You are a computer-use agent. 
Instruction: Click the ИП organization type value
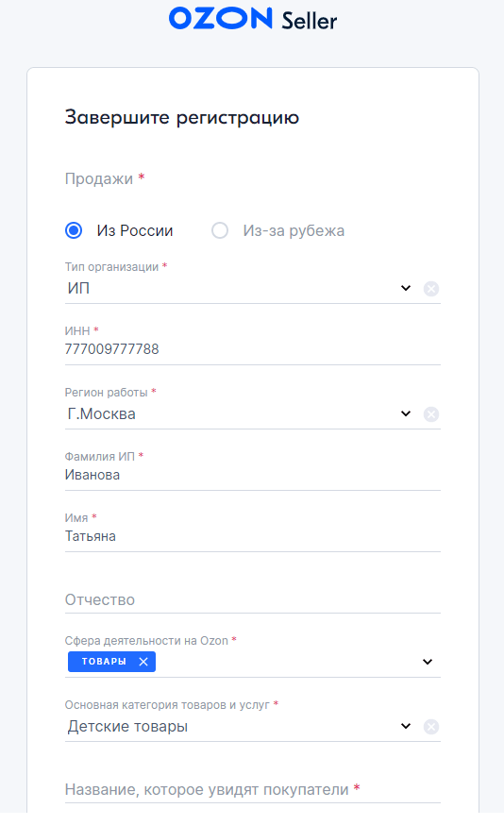(x=78, y=288)
